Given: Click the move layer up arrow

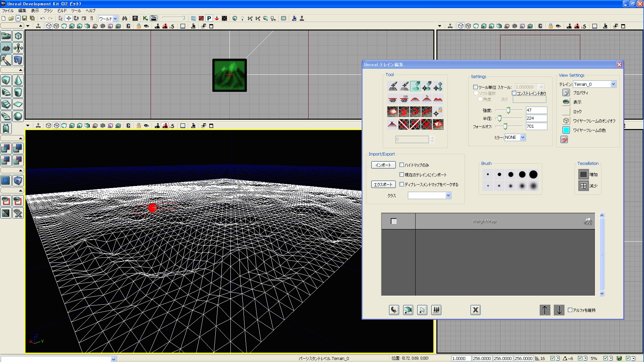Looking at the screenshot, I should pos(545,310).
